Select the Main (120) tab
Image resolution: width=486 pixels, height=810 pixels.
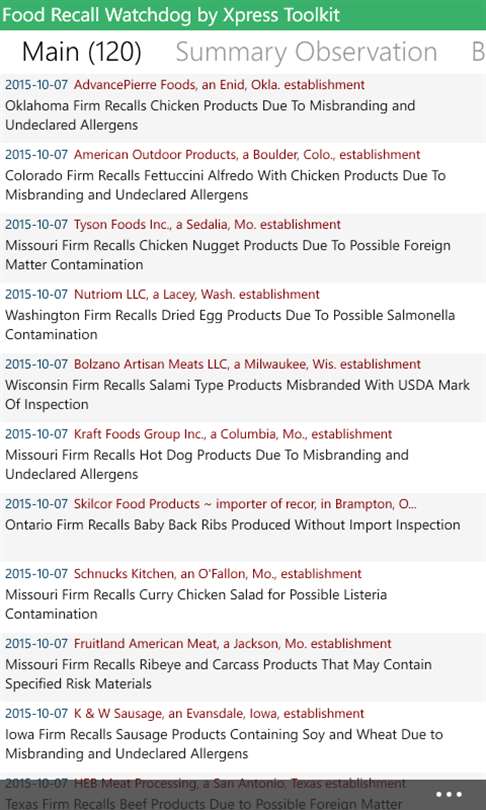(82, 52)
